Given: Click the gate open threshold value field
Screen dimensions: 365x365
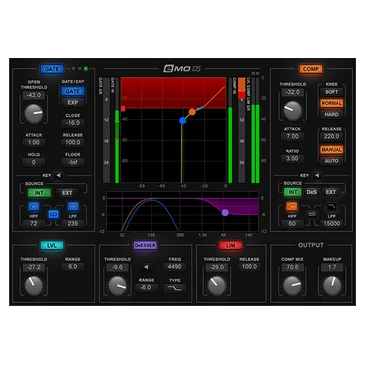Looking at the screenshot, I should (34, 95).
